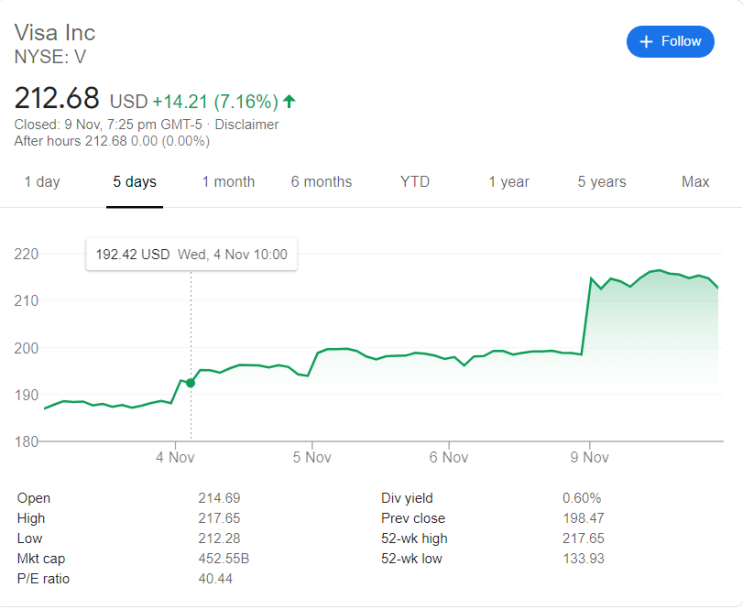This screenshot has width=743, height=609.
Task: Click the Follow button
Action: [x=670, y=42]
